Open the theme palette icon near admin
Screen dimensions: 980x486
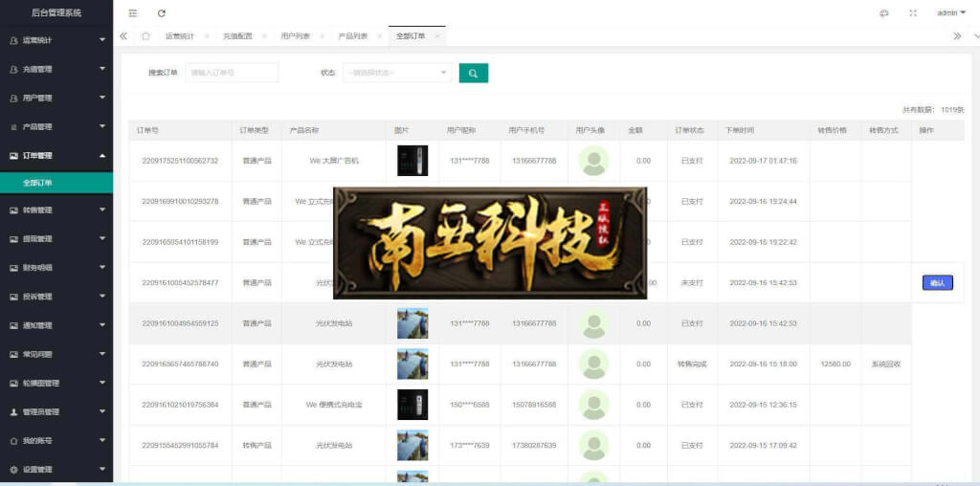point(883,13)
